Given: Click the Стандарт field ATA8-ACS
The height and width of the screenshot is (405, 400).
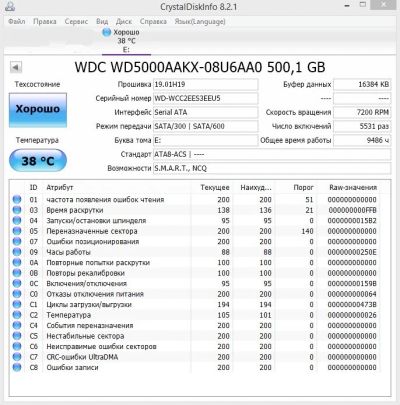Looking at the screenshot, I should click(272, 155).
